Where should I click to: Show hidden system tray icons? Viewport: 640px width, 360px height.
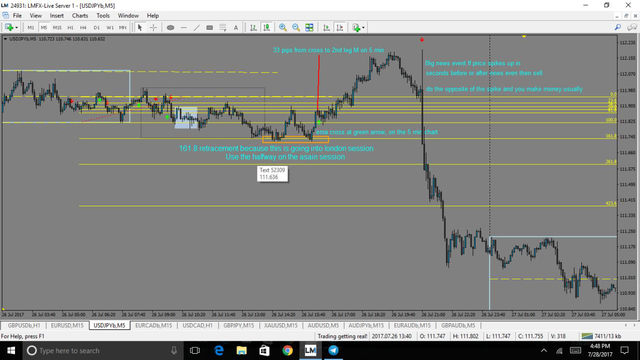(x=544, y=351)
